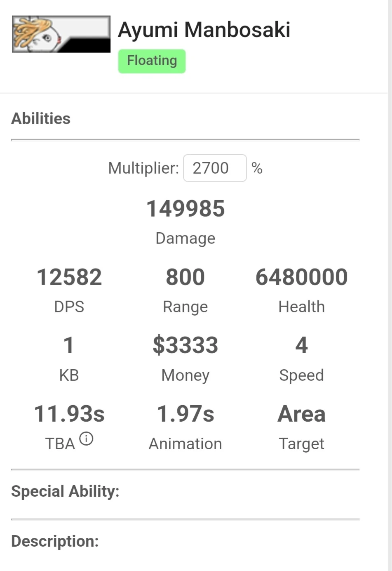
Task: Select the 6480000 Health value
Action: click(x=301, y=277)
